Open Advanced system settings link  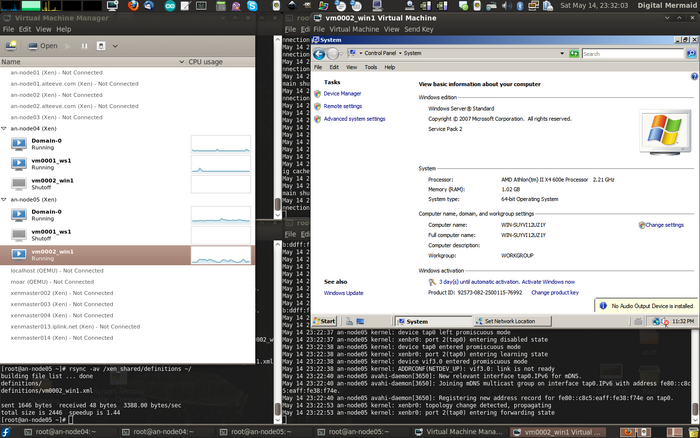coord(354,119)
